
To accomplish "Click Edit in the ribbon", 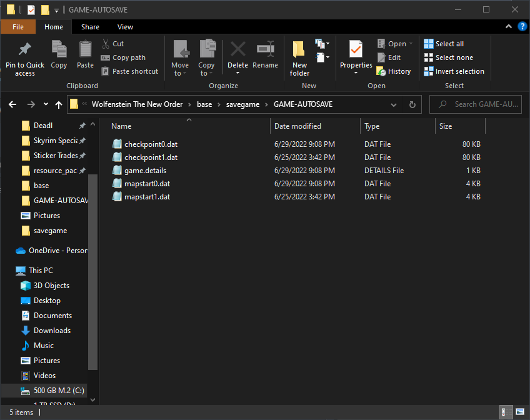I will click(389, 57).
